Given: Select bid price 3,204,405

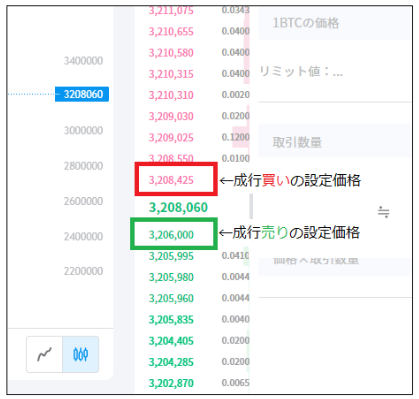Looking at the screenshot, I should click(x=171, y=341).
